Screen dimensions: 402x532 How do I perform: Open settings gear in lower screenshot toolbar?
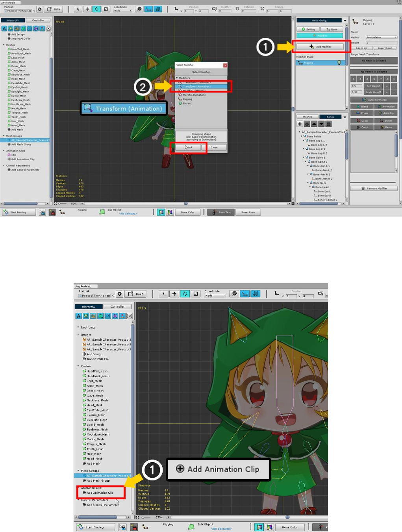click(x=120, y=294)
